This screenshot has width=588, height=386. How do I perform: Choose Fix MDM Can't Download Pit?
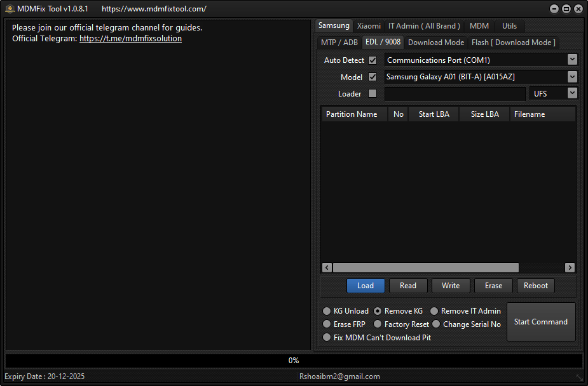pyautogui.click(x=327, y=337)
